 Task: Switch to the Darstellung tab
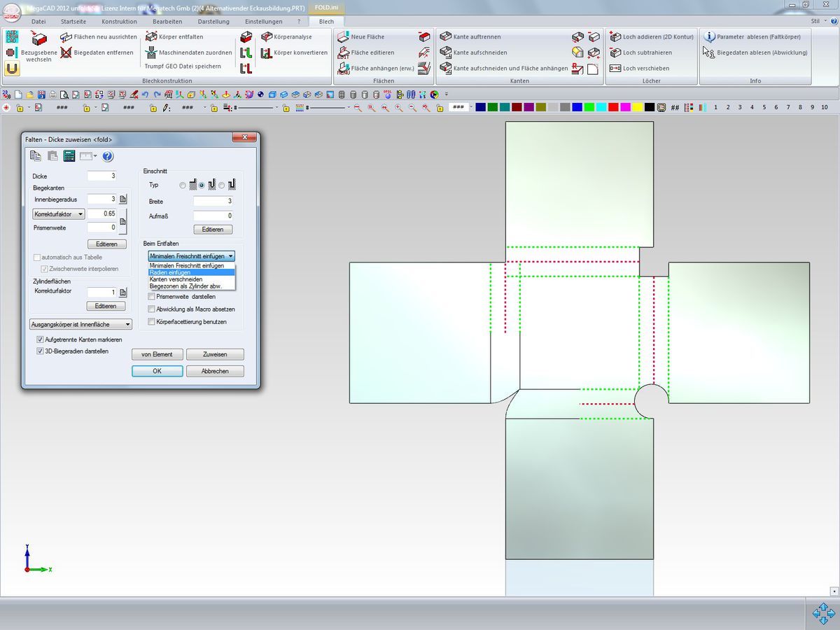point(213,22)
